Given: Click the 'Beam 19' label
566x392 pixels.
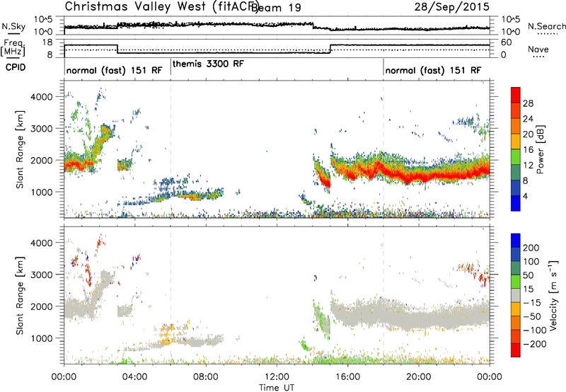Looking at the screenshot, I should click(276, 8).
